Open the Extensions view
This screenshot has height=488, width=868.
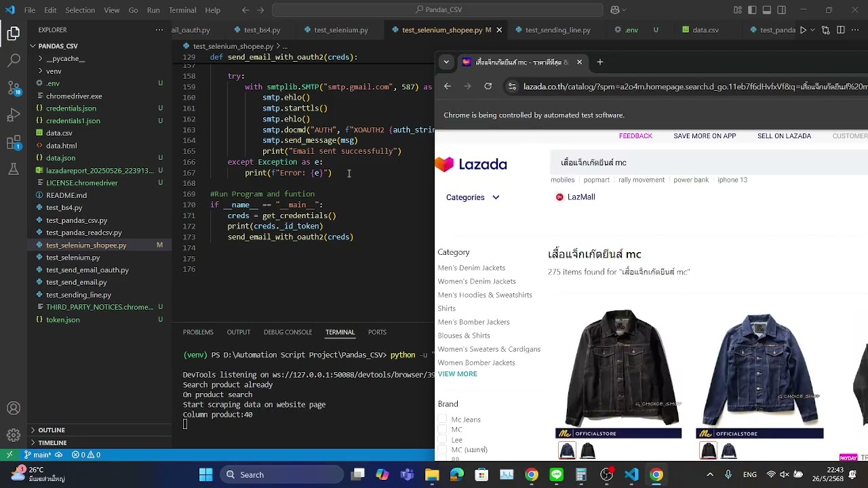pyautogui.click(x=14, y=142)
